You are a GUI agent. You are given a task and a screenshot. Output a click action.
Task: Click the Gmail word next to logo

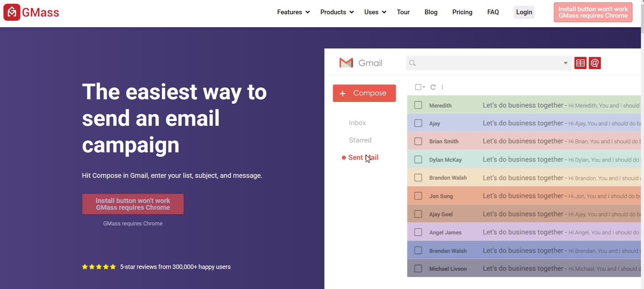click(x=370, y=63)
